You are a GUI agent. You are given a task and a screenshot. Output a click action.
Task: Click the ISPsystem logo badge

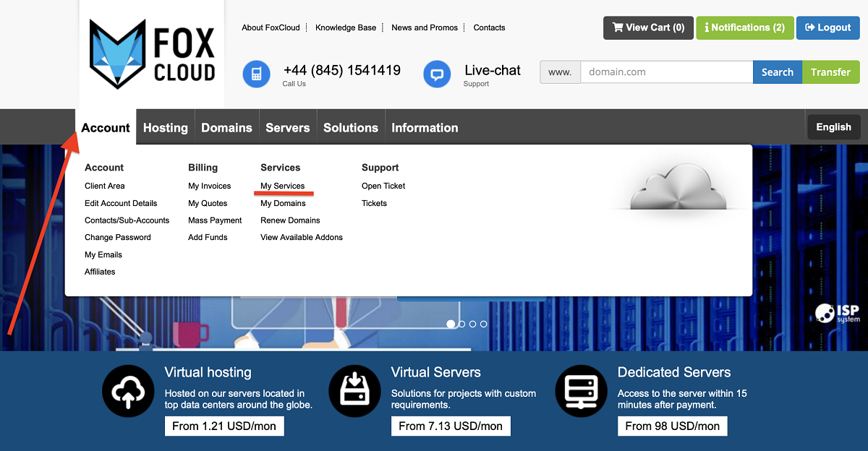838,313
